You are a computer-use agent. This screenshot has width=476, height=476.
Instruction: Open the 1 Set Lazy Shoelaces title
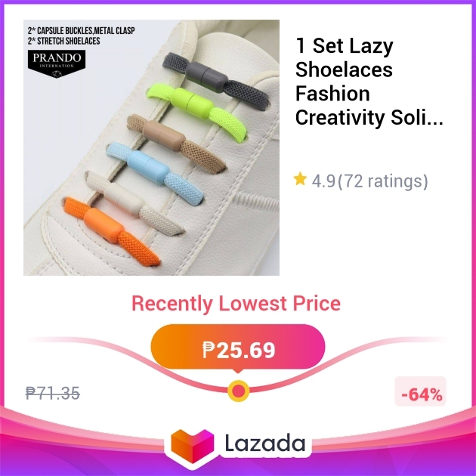(369, 82)
